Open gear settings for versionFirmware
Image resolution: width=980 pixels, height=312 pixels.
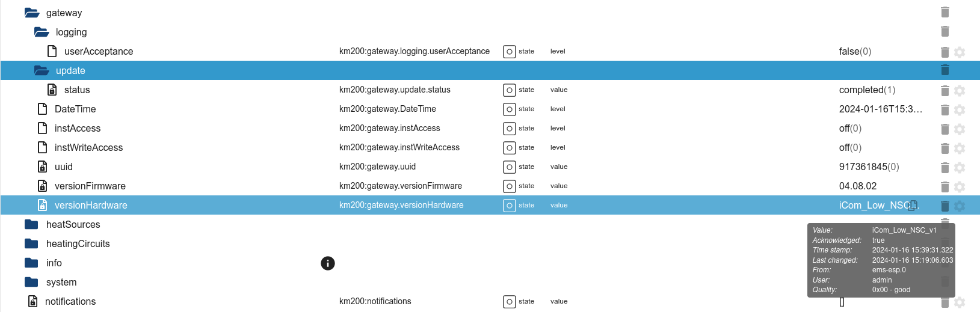(960, 187)
